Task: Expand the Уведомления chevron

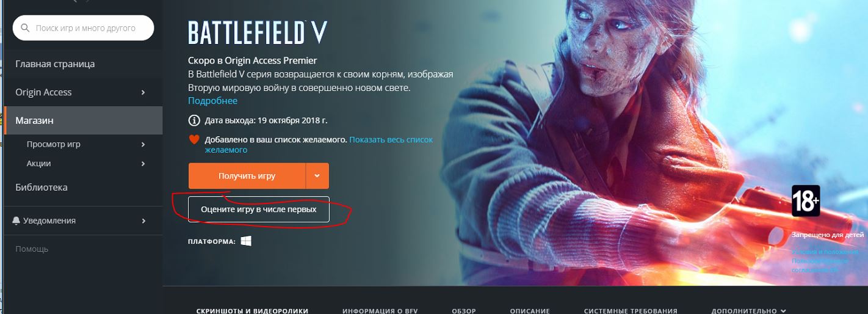Action: pos(143,221)
